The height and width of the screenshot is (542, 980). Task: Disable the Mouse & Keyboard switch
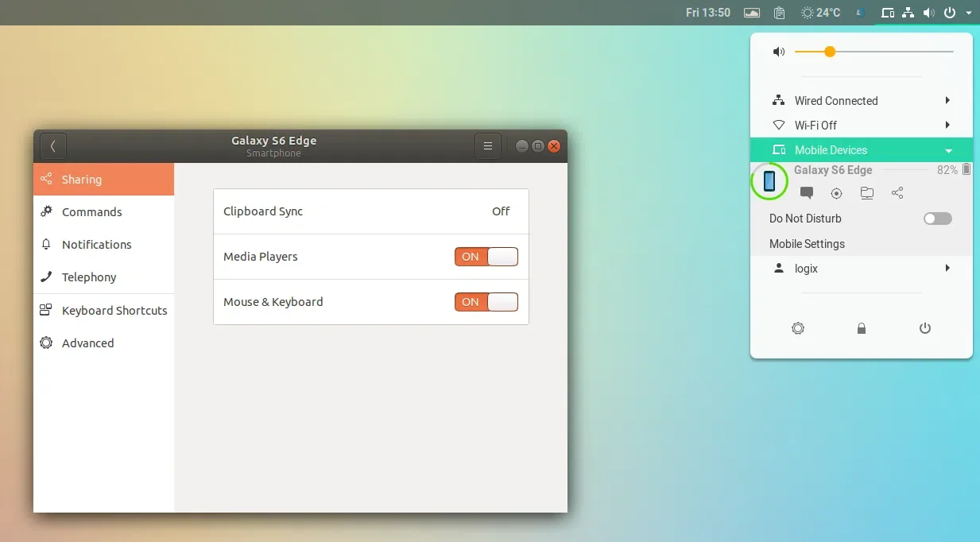(486, 302)
